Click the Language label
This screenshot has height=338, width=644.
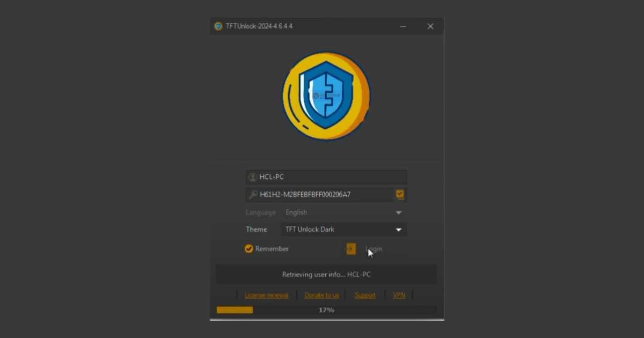261,212
